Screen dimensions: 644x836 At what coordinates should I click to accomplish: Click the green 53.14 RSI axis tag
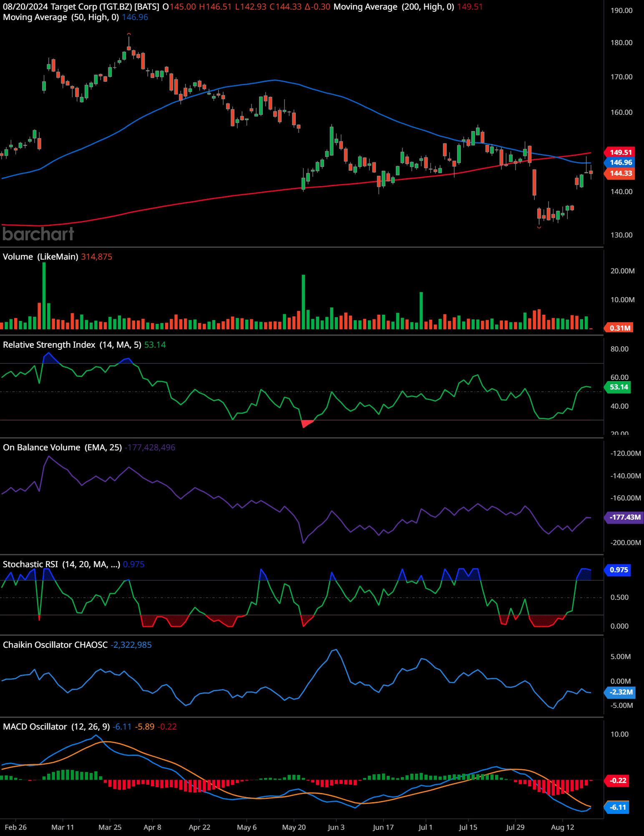[618, 387]
